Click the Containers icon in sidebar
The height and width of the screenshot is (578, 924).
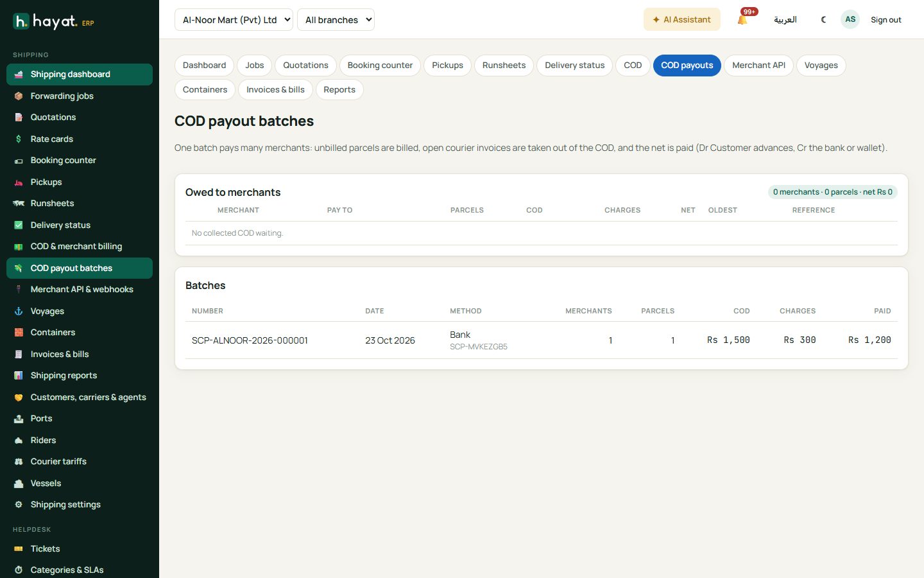pos(19,332)
